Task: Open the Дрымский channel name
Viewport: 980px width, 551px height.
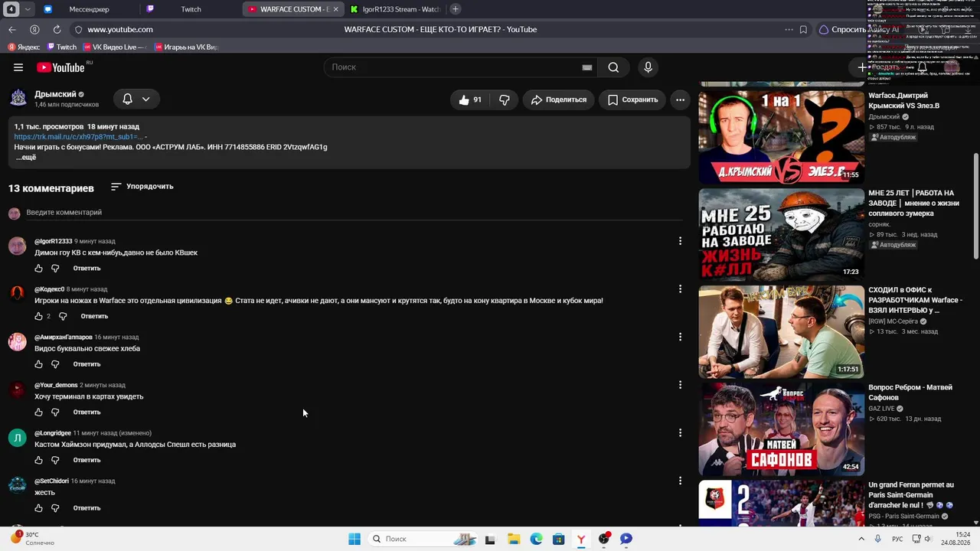Action: pos(55,94)
